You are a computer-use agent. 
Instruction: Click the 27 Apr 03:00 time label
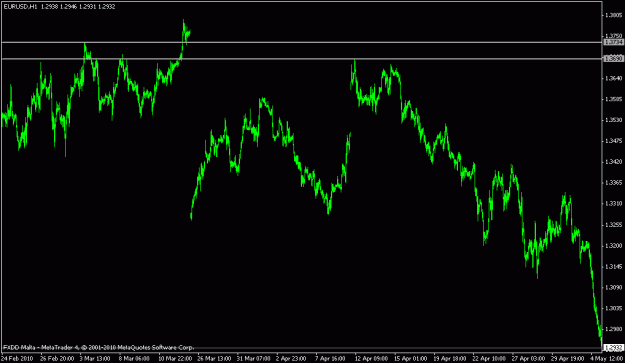(x=529, y=358)
